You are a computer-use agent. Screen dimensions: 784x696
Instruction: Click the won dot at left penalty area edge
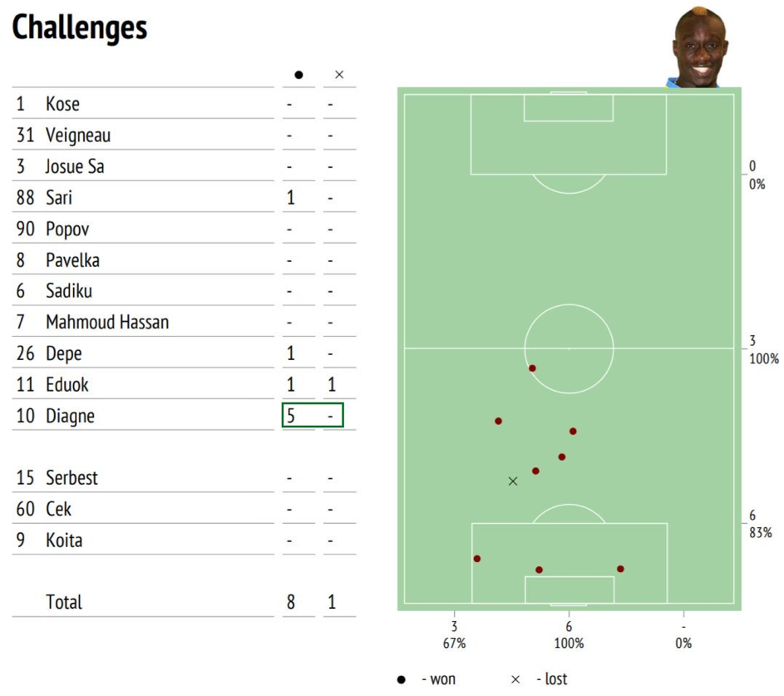[x=476, y=559]
